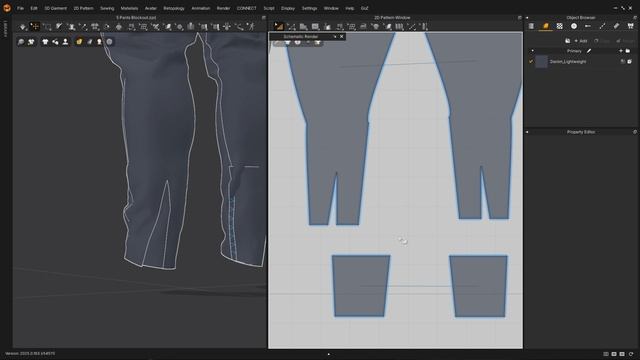Open Property Editor settings gear icon

635,132
